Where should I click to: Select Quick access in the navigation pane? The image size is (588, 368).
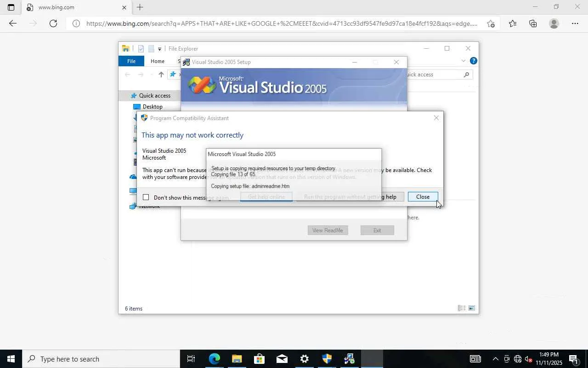pyautogui.click(x=155, y=96)
